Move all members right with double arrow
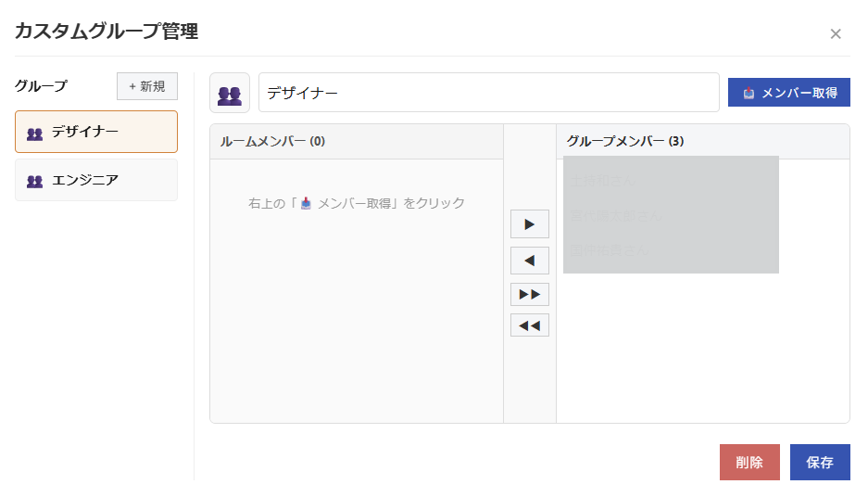The width and height of the screenshot is (868, 497). (x=529, y=294)
